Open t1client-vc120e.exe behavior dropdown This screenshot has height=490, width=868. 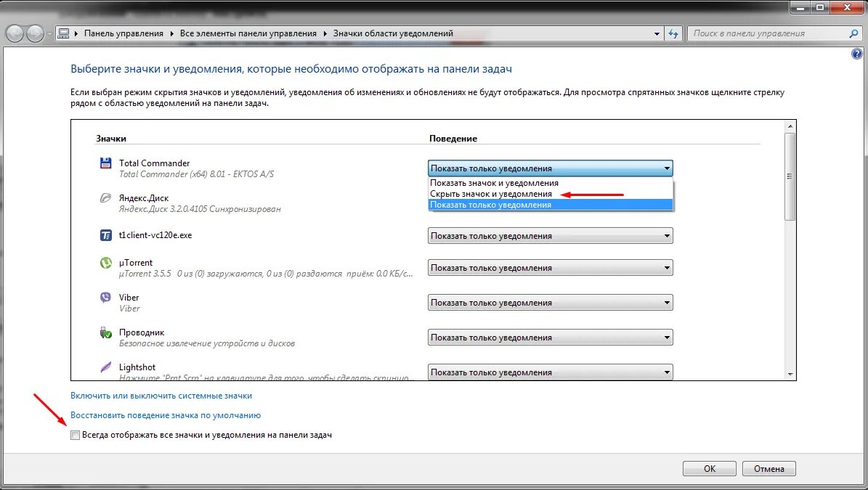tap(551, 236)
